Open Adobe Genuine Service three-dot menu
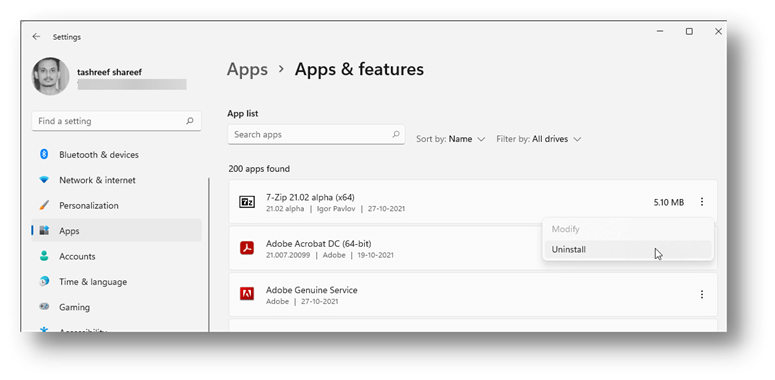The height and width of the screenshot is (380, 775). point(701,295)
